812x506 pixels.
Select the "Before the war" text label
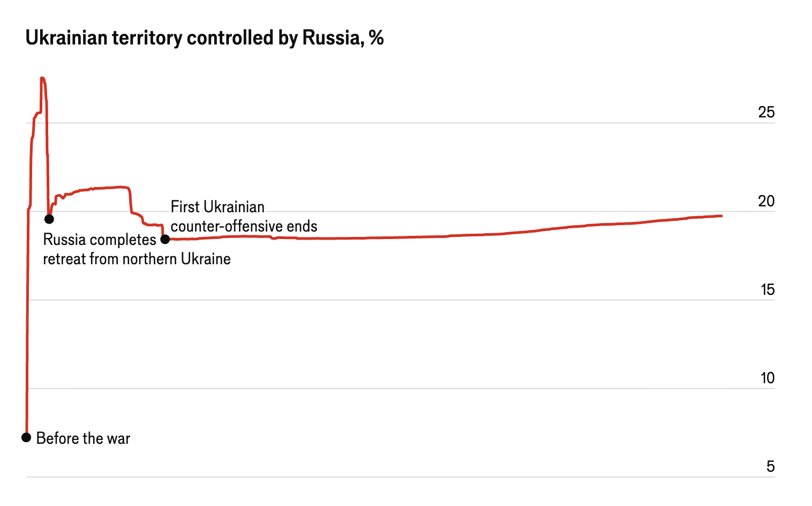(x=83, y=438)
